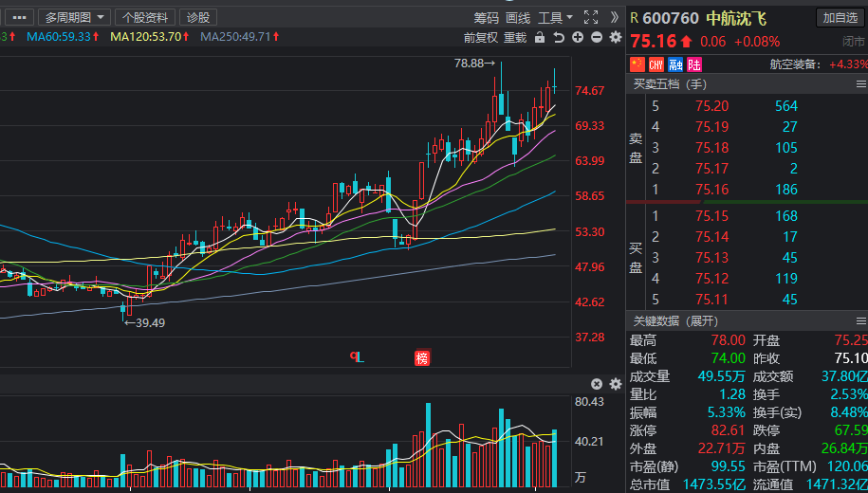This screenshot has width=868, height=493.
Task: Open the volume indicator settings gear
Action: 615,384
